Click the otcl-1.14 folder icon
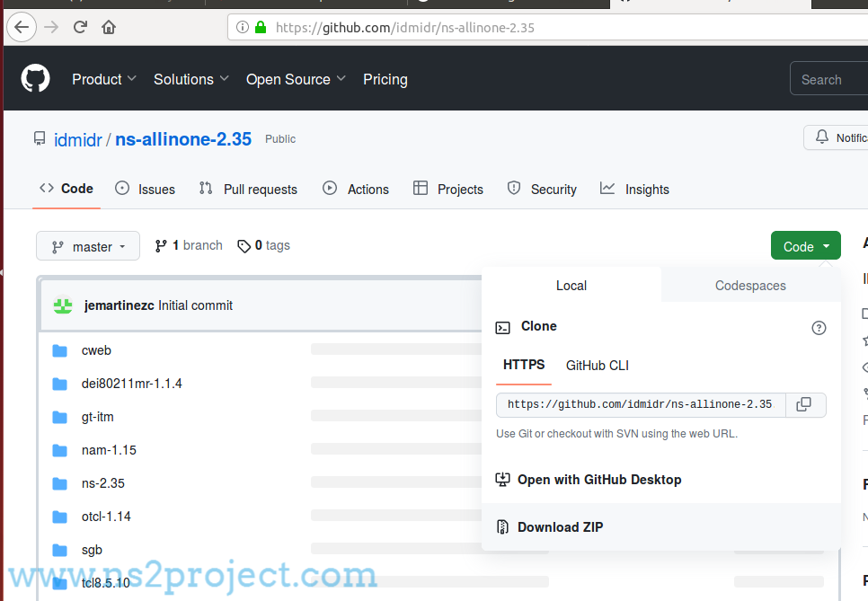The height and width of the screenshot is (601, 868). [x=60, y=517]
